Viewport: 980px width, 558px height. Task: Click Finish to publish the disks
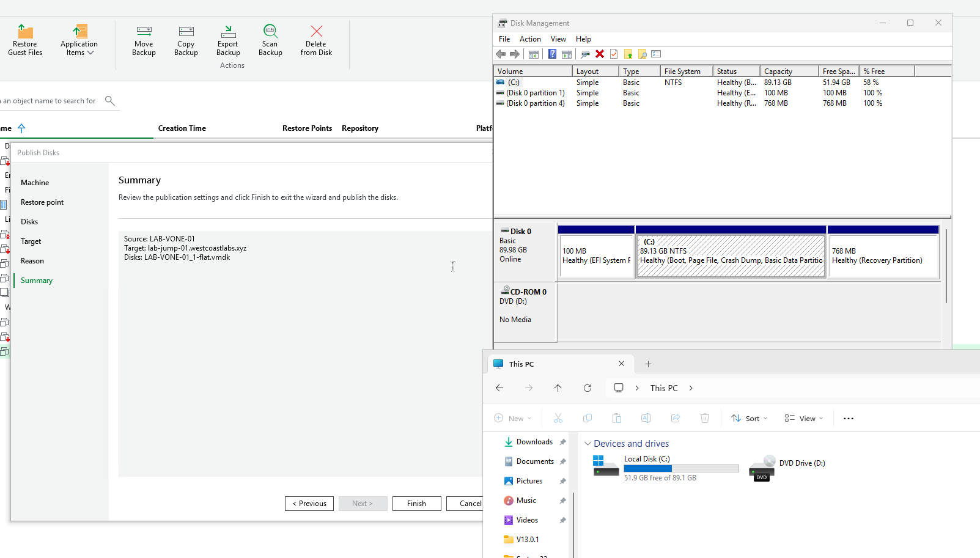[x=416, y=504]
